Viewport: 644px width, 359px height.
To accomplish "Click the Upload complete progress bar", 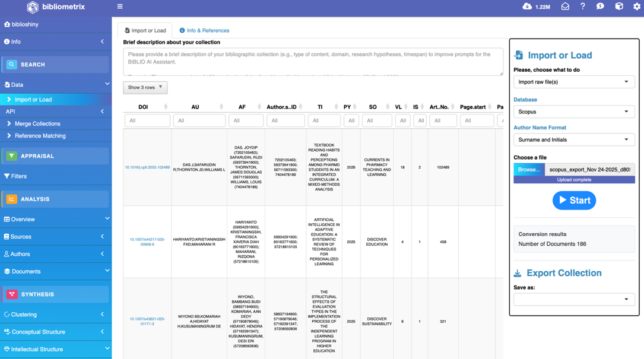I will pos(574,179).
